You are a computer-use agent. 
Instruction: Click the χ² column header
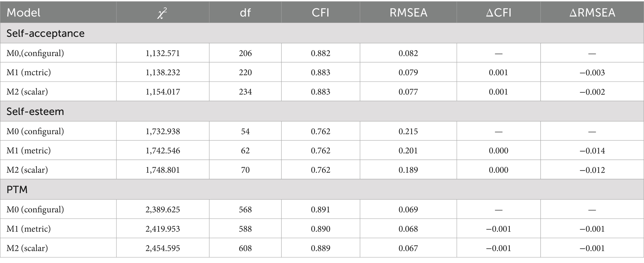click(x=162, y=13)
